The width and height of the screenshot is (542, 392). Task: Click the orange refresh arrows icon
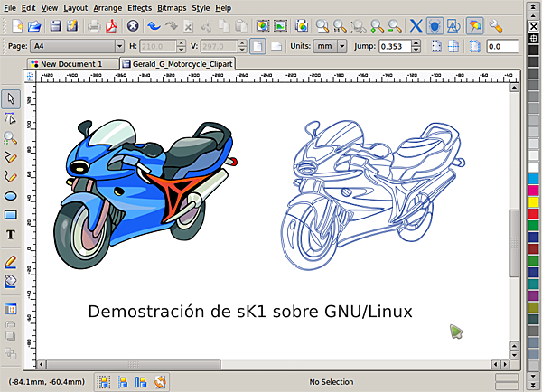click(x=160, y=382)
